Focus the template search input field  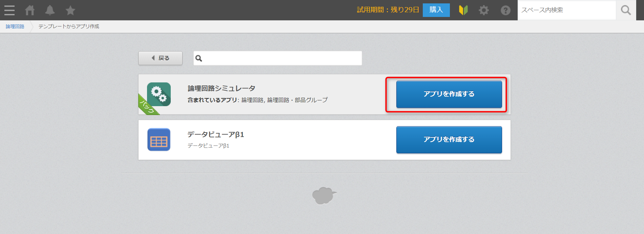point(277,58)
